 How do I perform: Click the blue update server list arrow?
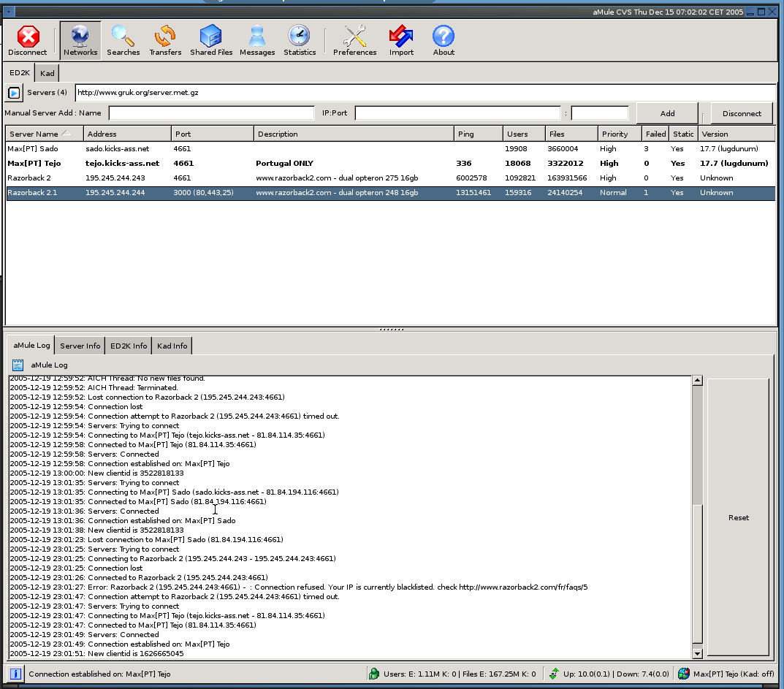14,94
